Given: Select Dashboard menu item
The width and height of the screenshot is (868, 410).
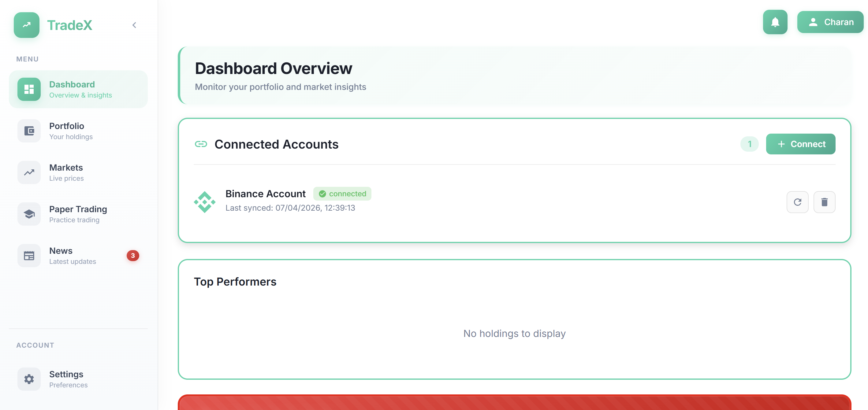Looking at the screenshot, I should tap(78, 89).
